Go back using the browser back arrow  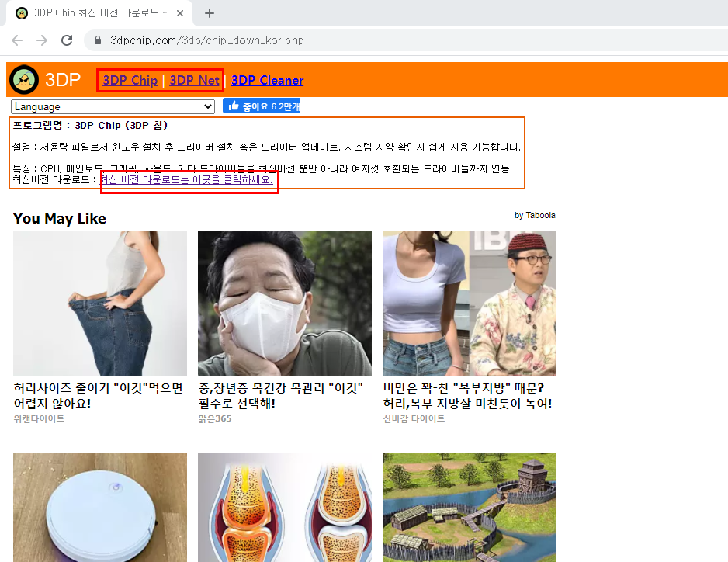pos(17,40)
